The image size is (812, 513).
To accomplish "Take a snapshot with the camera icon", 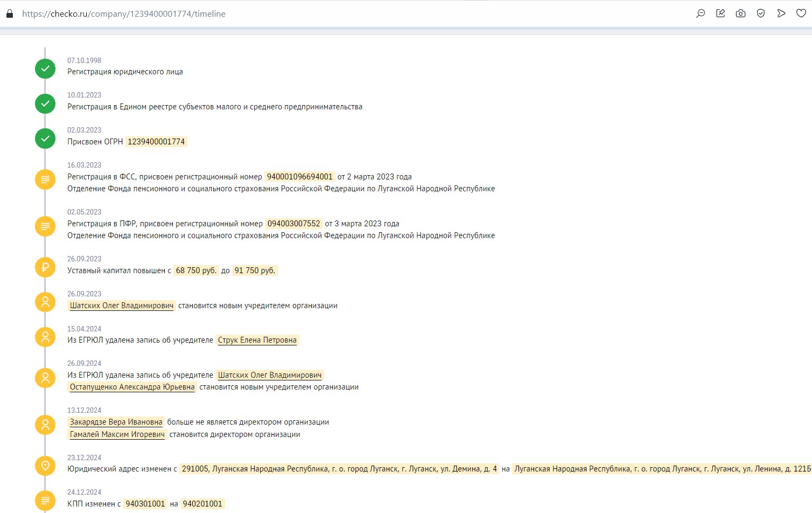I will point(741,13).
